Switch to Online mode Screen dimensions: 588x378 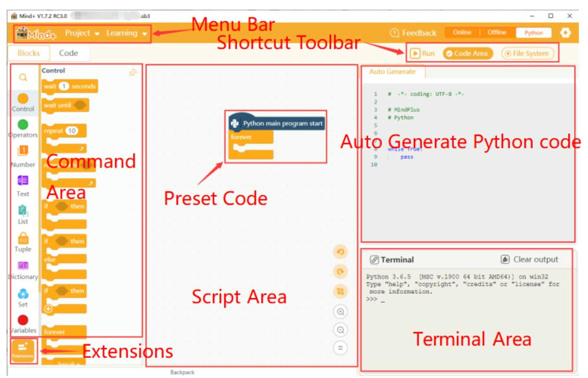pyautogui.click(x=462, y=32)
